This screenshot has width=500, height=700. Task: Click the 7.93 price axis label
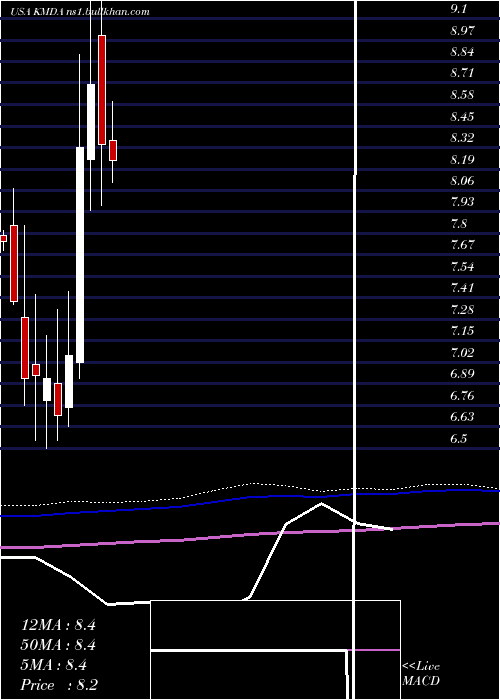click(462, 202)
